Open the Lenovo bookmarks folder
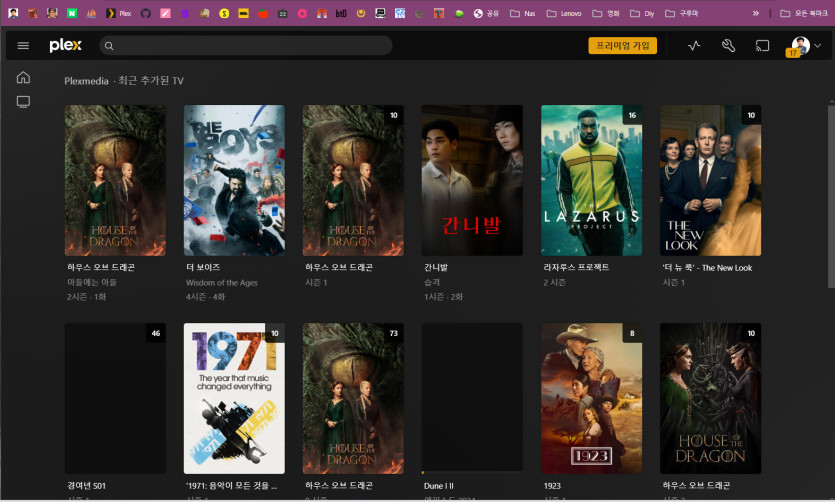The image size is (835, 502). pos(564,13)
